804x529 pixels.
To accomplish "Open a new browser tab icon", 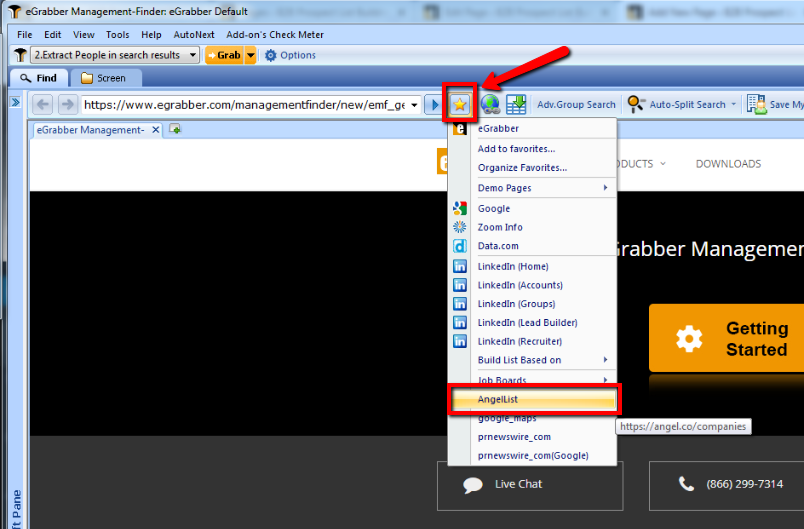I will click(175, 129).
